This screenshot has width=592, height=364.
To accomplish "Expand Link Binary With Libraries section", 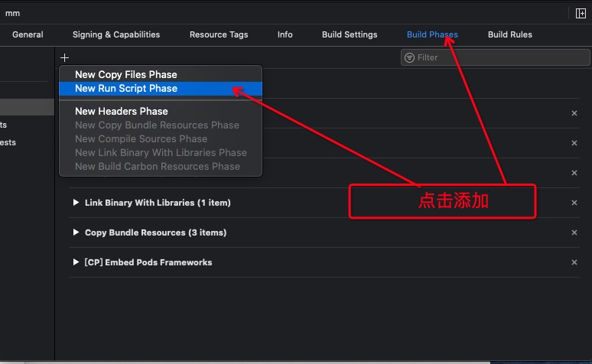I will [x=76, y=203].
